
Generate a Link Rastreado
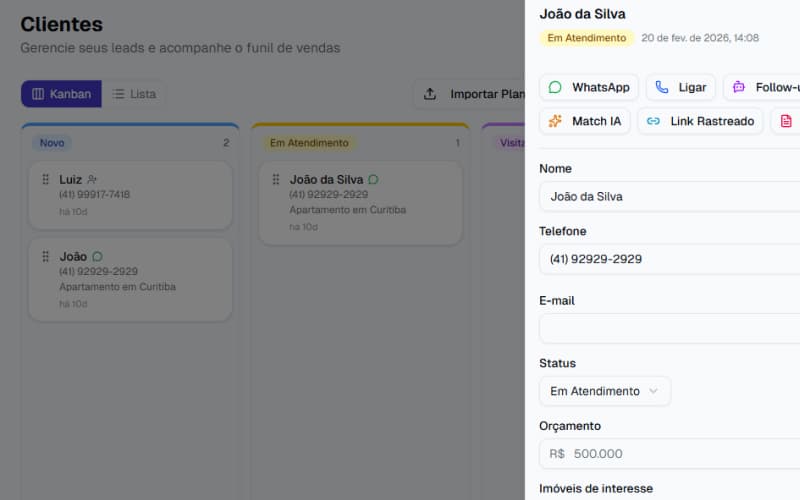pyautogui.click(x=701, y=121)
